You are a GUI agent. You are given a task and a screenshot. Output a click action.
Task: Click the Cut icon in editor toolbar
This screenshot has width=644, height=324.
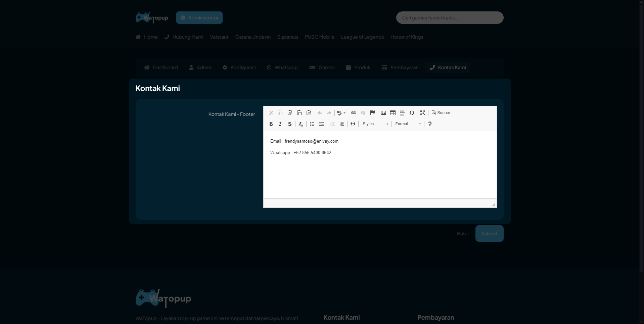coord(271,113)
